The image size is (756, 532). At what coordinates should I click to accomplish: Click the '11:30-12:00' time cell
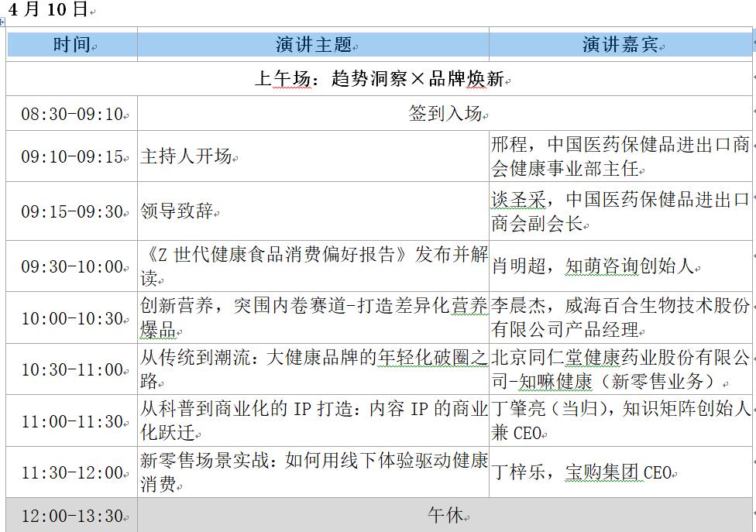tap(72, 472)
